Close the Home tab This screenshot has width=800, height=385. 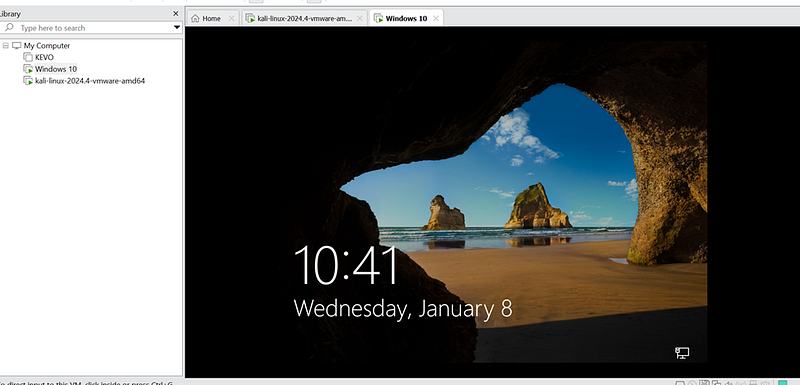(231, 18)
